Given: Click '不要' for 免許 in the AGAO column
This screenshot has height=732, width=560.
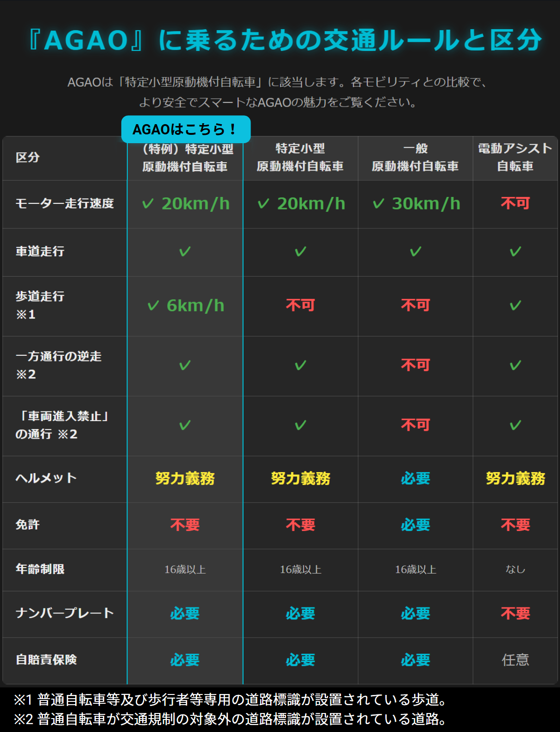Looking at the screenshot, I should [185, 525].
